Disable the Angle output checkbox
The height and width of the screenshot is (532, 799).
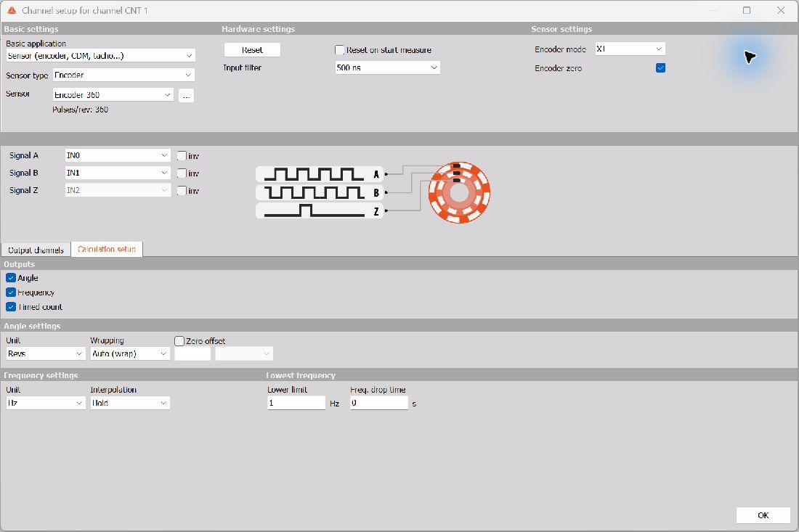11,278
